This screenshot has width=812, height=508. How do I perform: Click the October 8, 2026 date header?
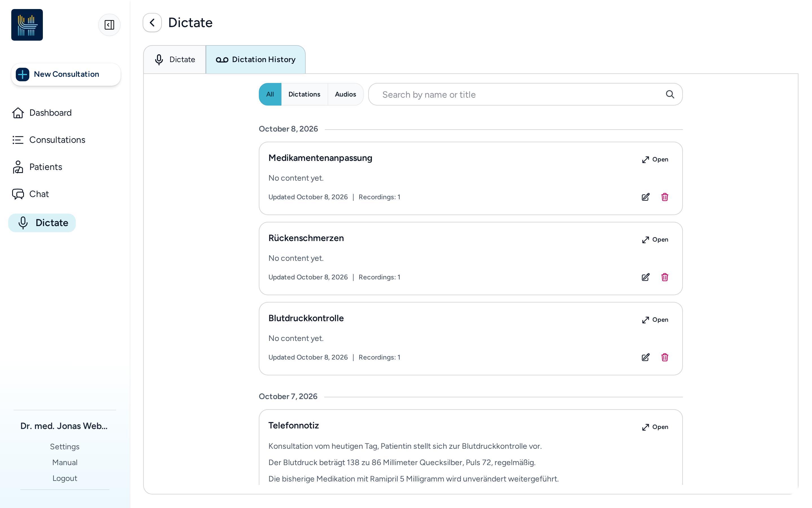pos(288,129)
